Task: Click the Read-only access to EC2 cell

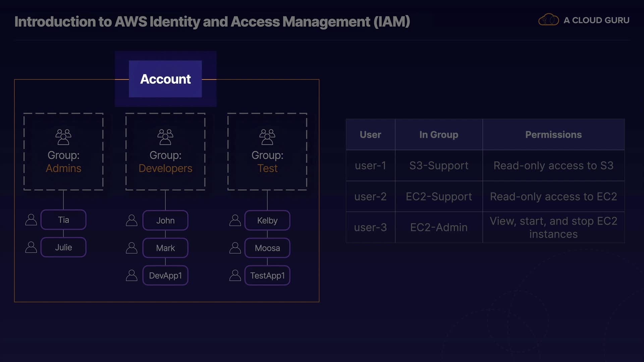Action: (553, 196)
